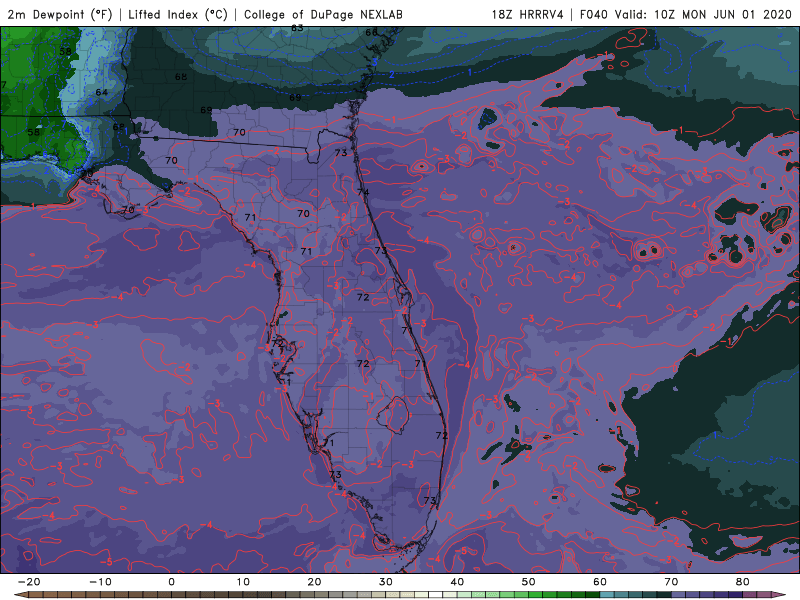The image size is (800, 600).
Task: Click the 66 dewpoint value at map top
Action: [x=371, y=32]
